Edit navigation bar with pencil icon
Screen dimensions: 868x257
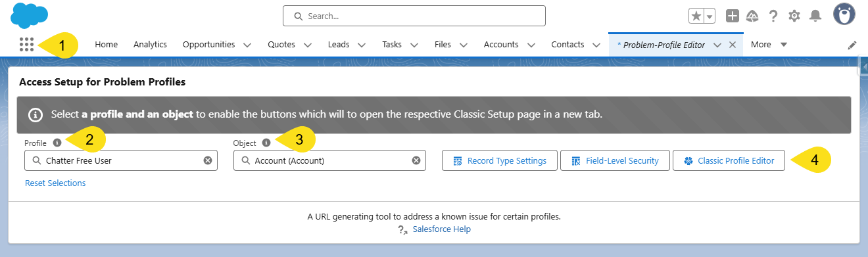(x=852, y=45)
